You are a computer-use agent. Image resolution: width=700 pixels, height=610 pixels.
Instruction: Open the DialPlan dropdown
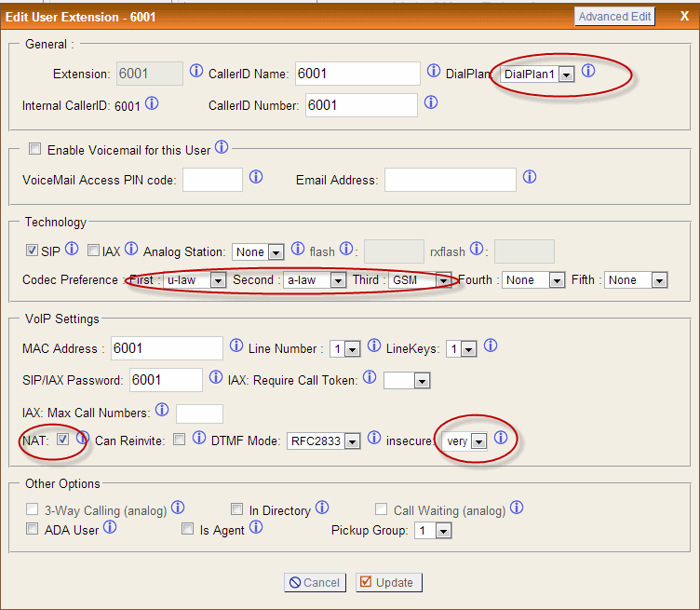click(x=537, y=74)
